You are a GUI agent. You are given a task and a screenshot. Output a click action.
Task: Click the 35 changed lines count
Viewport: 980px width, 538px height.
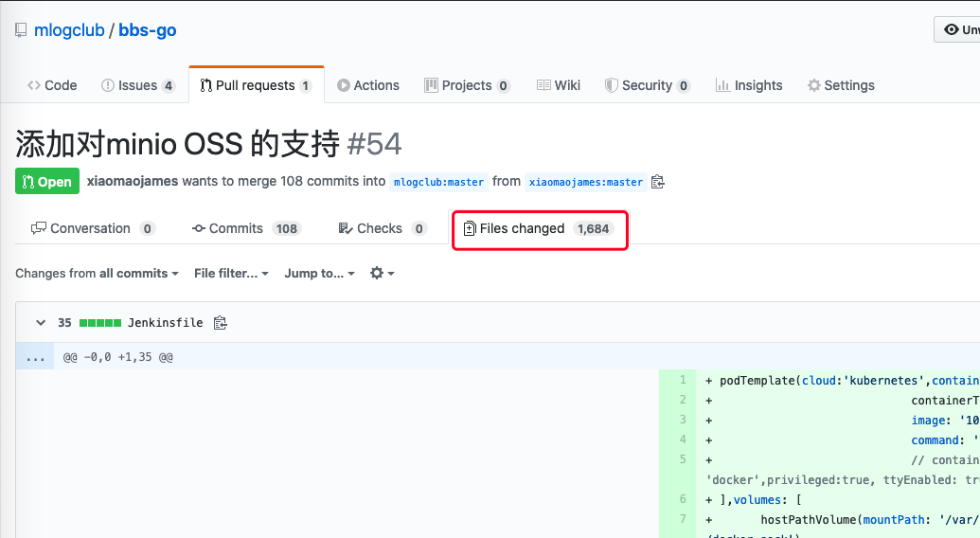click(x=64, y=323)
